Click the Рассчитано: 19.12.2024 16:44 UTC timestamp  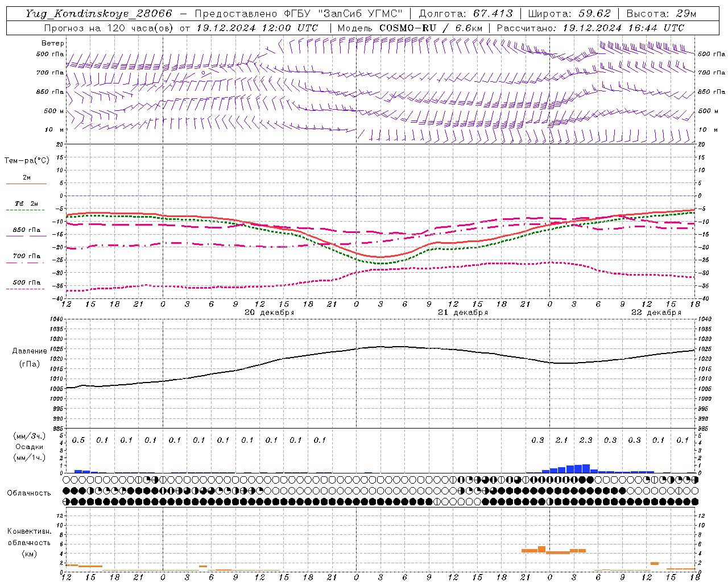pos(590,28)
